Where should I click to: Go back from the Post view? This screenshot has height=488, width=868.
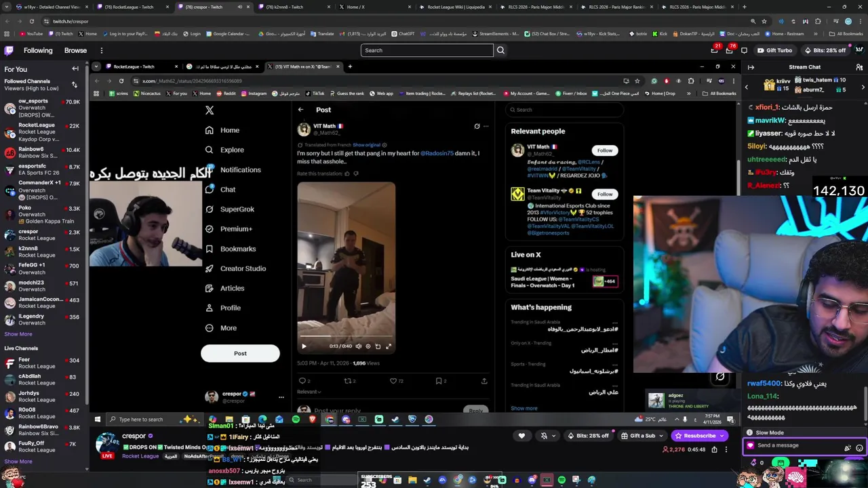[x=300, y=110]
